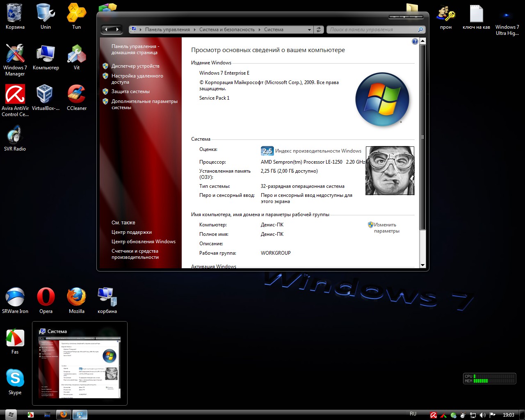
Task: Open the Компьютер desktop icon
Action: (46, 57)
